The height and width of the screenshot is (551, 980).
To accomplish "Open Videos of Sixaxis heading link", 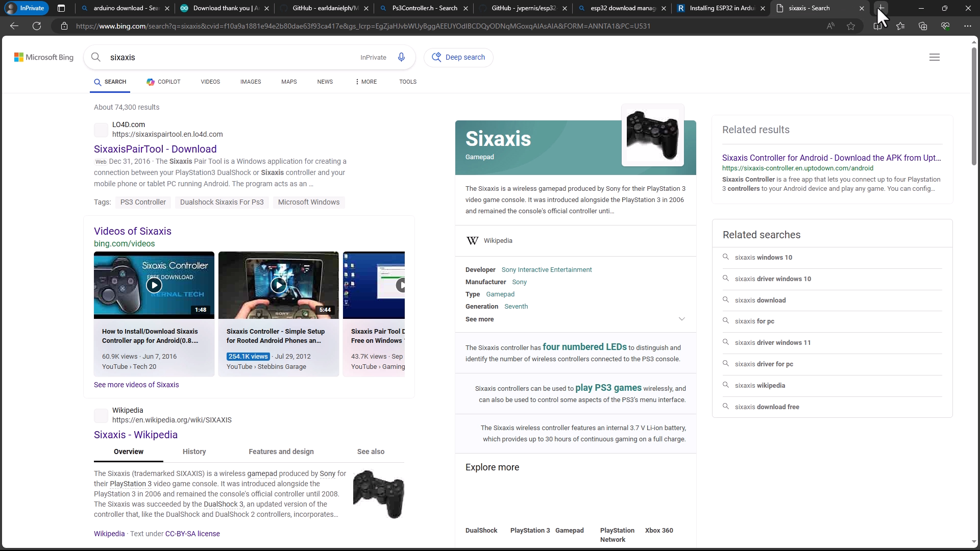I will pos(133,232).
